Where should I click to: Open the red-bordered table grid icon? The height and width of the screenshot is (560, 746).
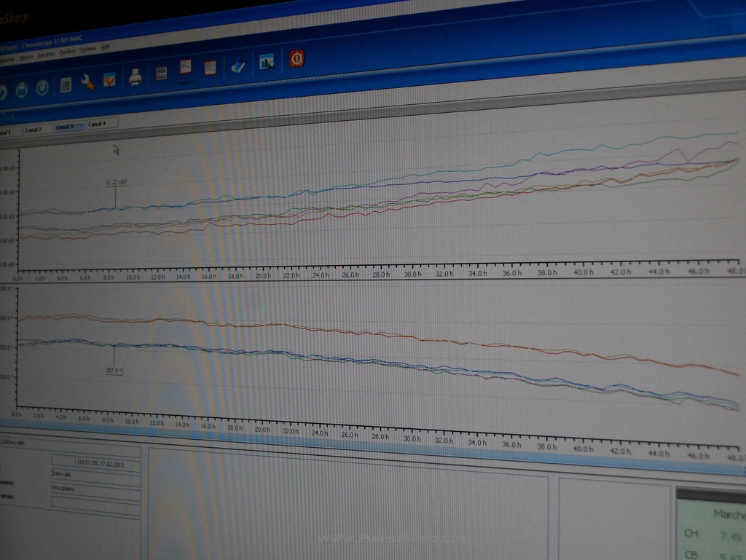pos(210,68)
